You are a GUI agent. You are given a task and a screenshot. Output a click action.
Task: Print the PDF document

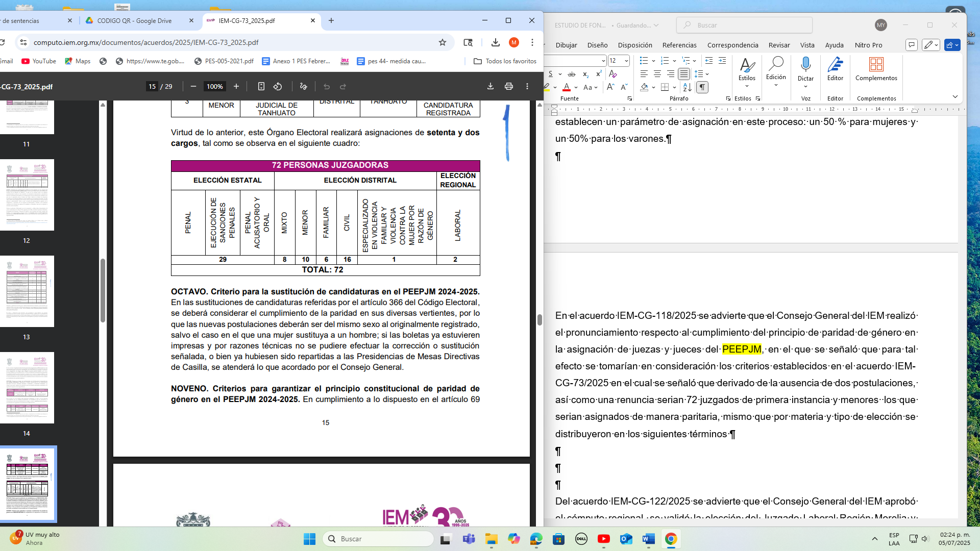509,87
